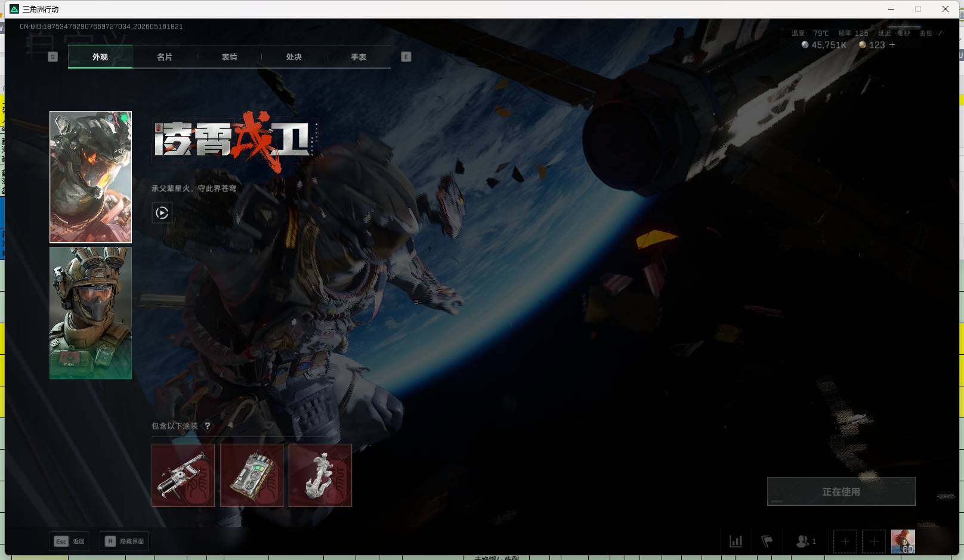Click the CN UID text at top left

(x=101, y=27)
